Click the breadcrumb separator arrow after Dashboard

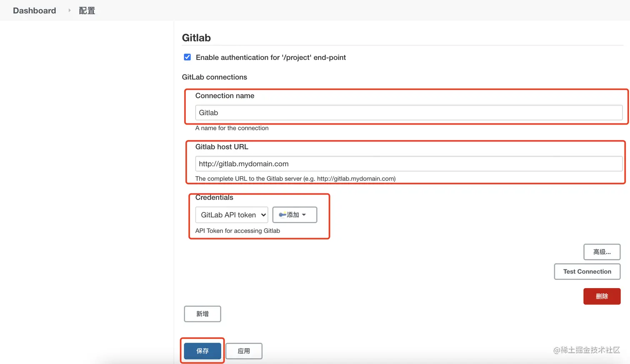point(69,10)
